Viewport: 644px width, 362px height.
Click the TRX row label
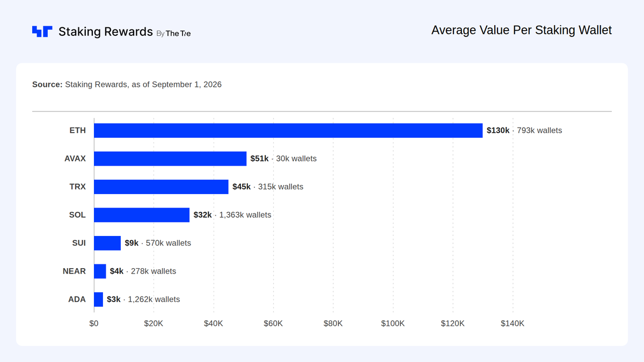(x=78, y=187)
